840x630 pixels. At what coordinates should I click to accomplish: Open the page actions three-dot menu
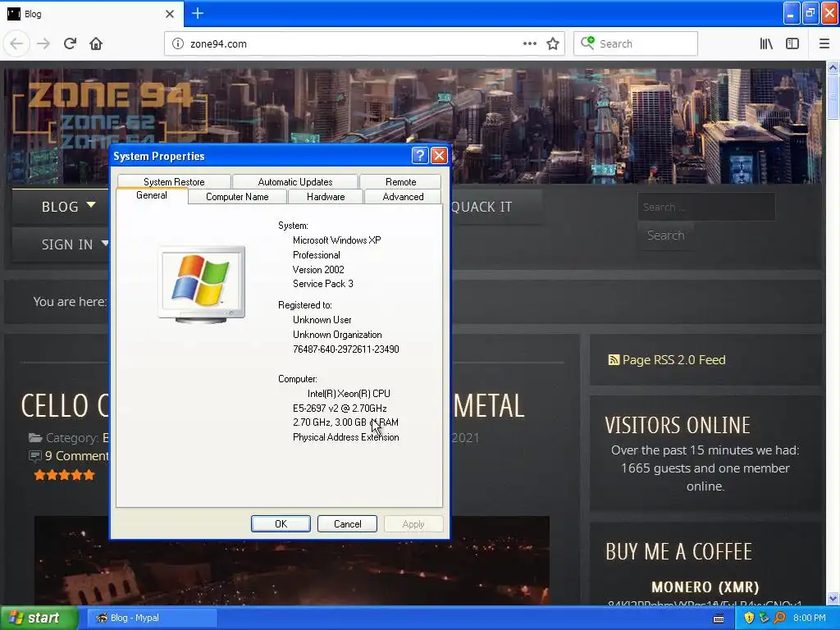click(x=529, y=44)
